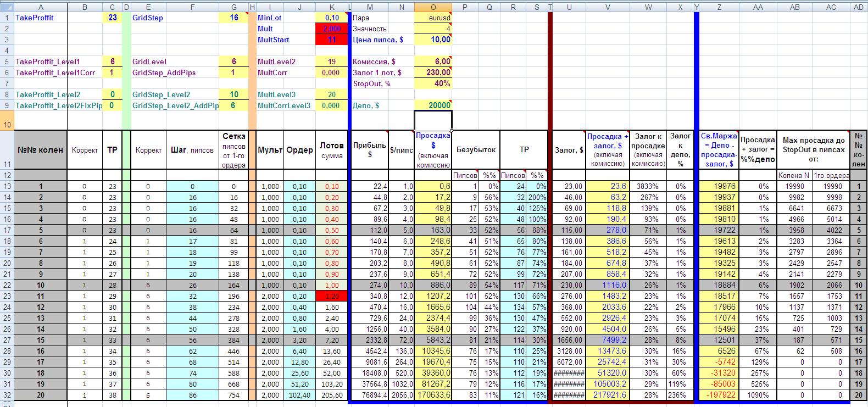Click the empty selected cell O10
The height and width of the screenshot is (407, 868).
coord(433,120)
